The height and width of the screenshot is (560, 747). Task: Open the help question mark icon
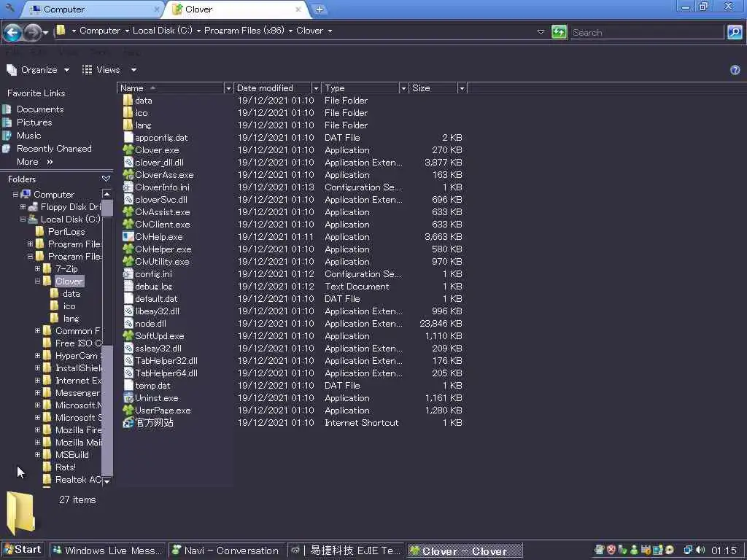coord(735,71)
